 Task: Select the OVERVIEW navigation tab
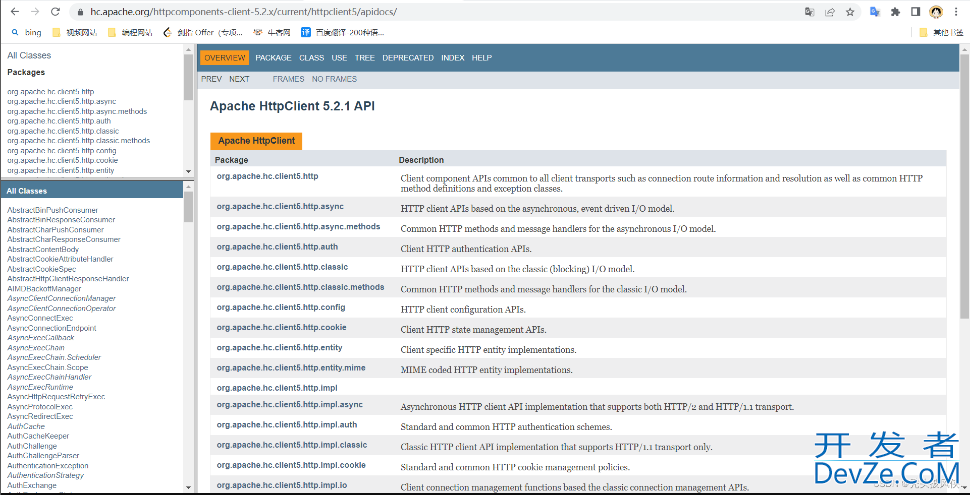coord(224,58)
